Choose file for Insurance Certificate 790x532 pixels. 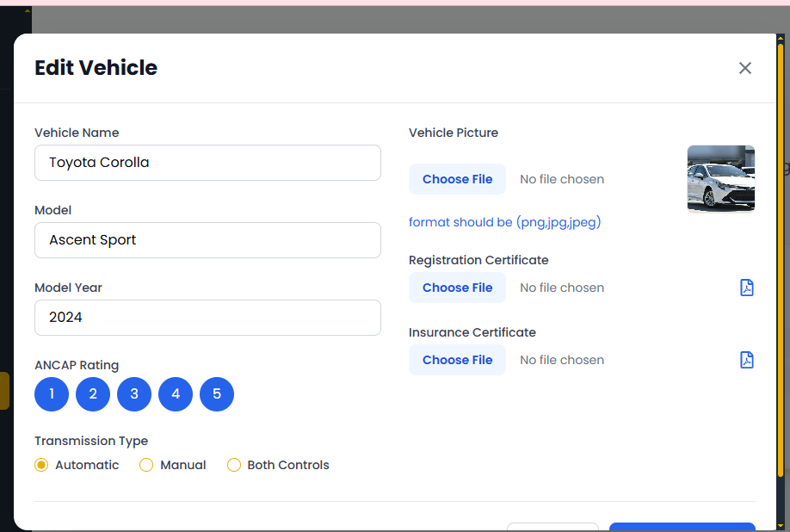click(457, 360)
